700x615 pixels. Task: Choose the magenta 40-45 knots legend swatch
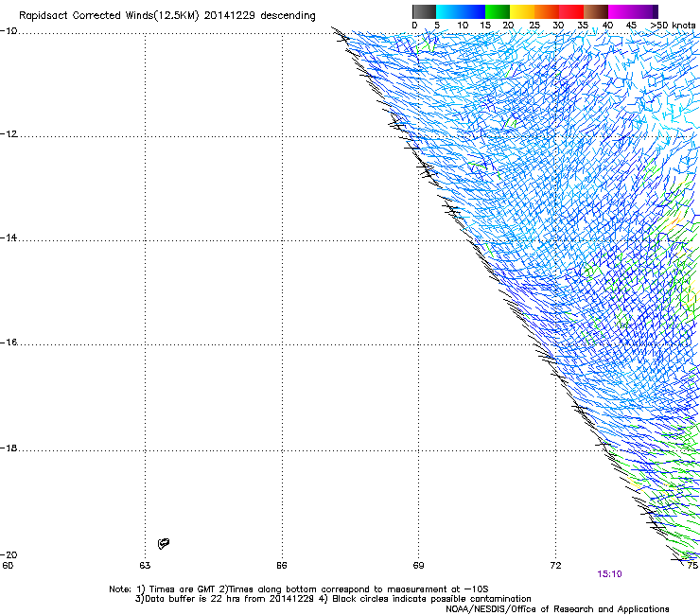point(621,11)
